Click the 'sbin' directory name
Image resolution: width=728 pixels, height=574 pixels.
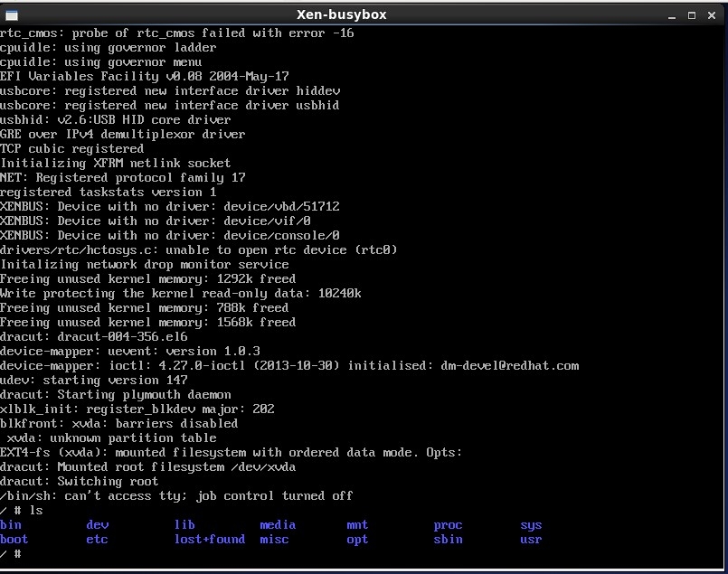pyautogui.click(x=448, y=539)
